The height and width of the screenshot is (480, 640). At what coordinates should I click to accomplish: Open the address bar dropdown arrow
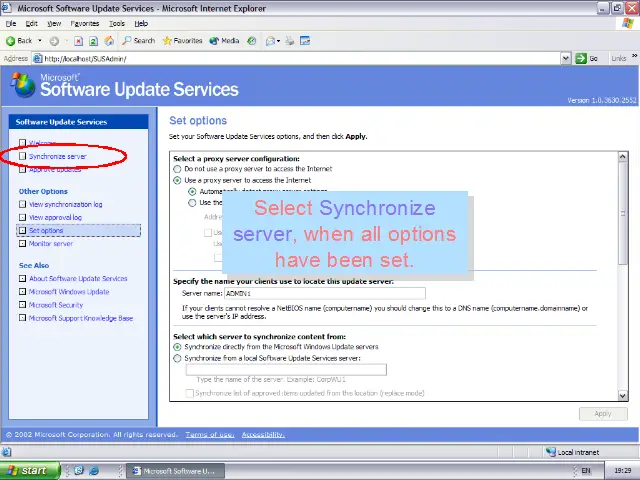(565, 58)
